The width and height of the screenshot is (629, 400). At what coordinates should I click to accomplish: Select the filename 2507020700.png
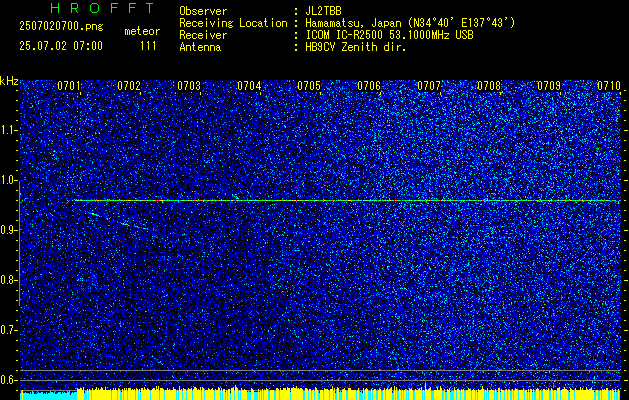[x=61, y=26]
